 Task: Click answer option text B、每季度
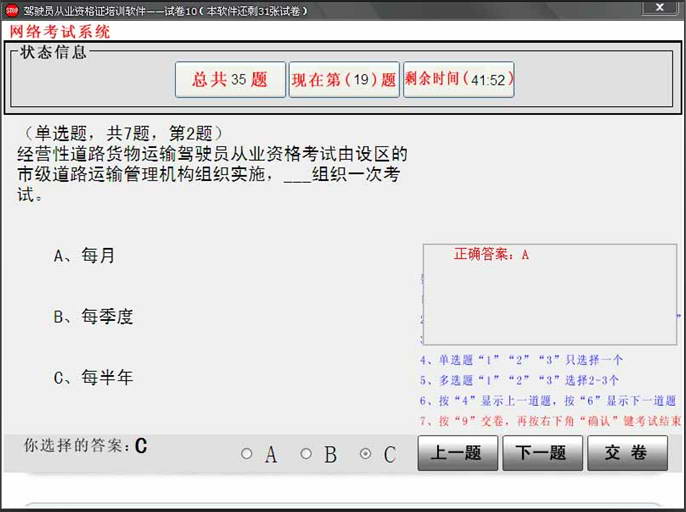[x=93, y=316]
